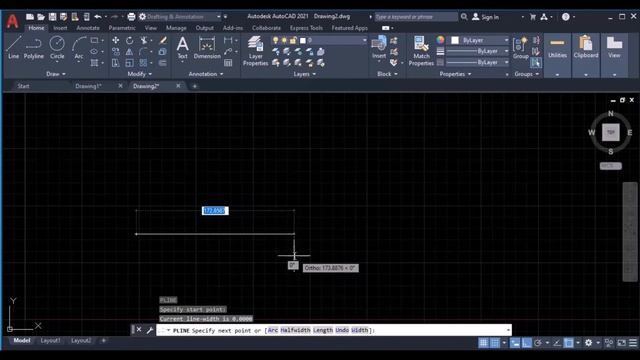640x360 pixels.
Task: Toggle the layer light bulb on/off icon
Action: [x=276, y=40]
